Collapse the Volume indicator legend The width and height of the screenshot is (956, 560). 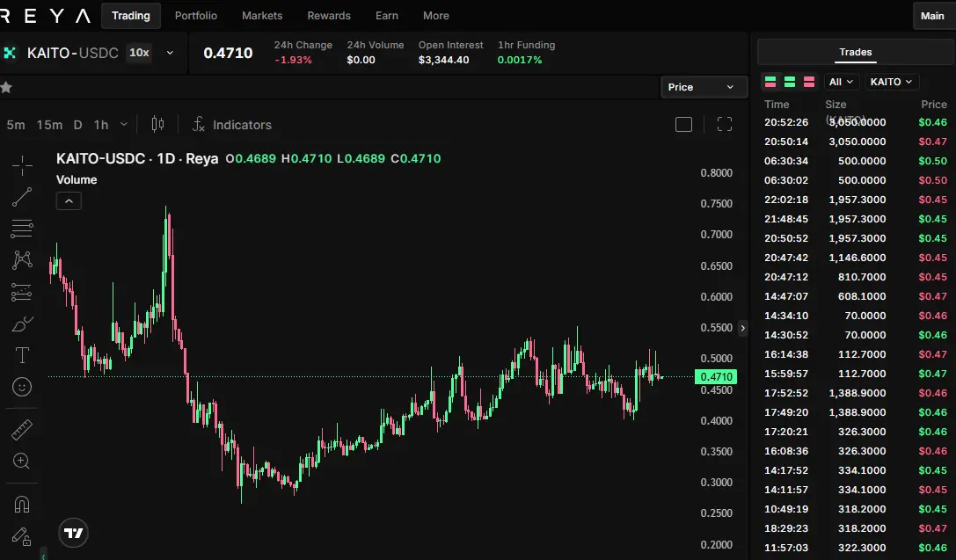(69, 201)
